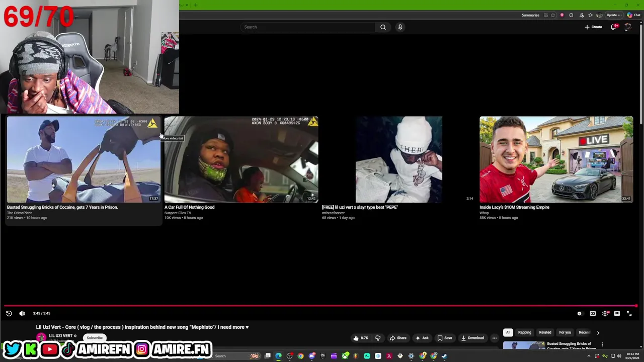Focus the YouTube search field
Screen dimensions: 644x362
[307, 27]
